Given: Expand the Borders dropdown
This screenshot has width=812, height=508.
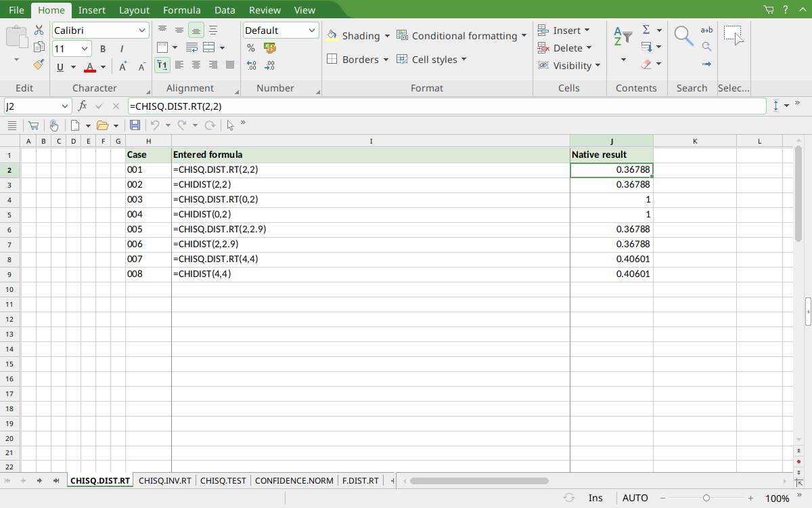Looking at the screenshot, I should tap(386, 60).
